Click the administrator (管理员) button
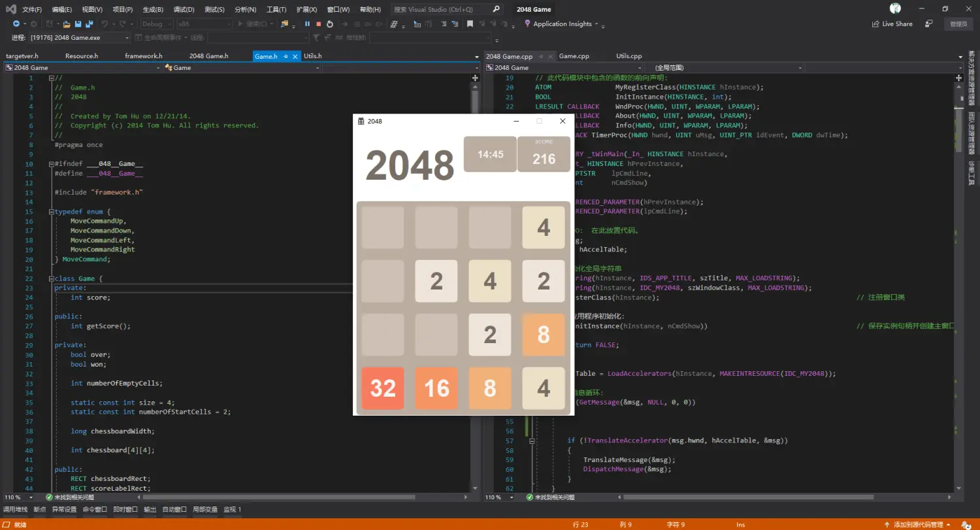The image size is (980, 530). 958,24
